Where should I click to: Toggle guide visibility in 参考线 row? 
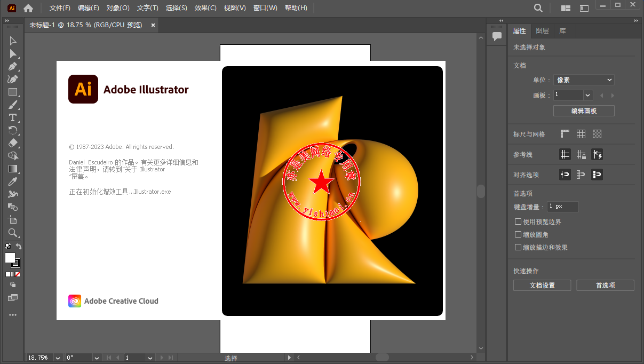(x=565, y=155)
